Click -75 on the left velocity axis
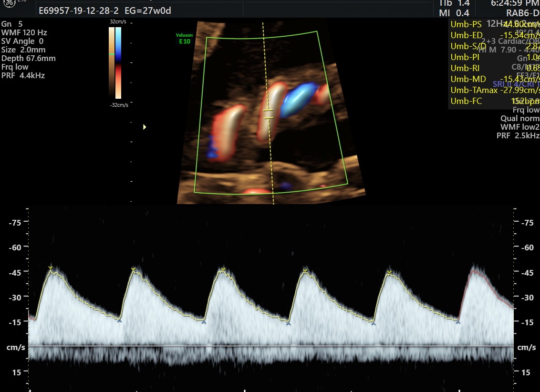 (x=15, y=223)
